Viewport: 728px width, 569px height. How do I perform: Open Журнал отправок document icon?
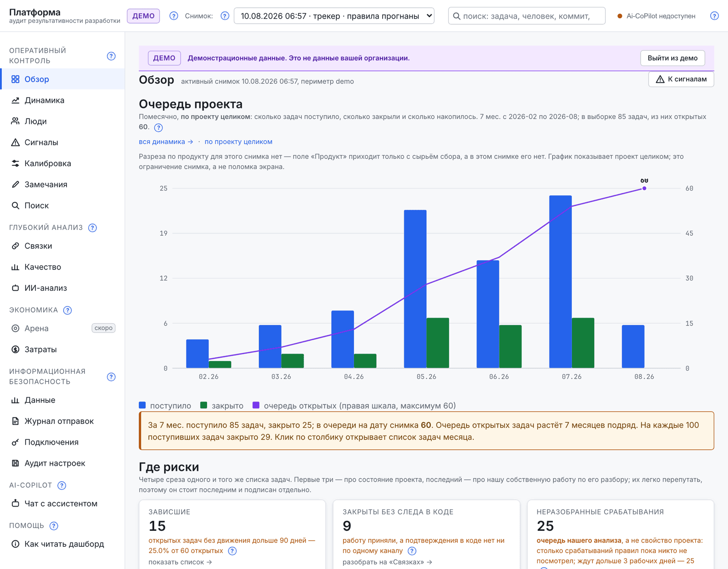point(15,421)
